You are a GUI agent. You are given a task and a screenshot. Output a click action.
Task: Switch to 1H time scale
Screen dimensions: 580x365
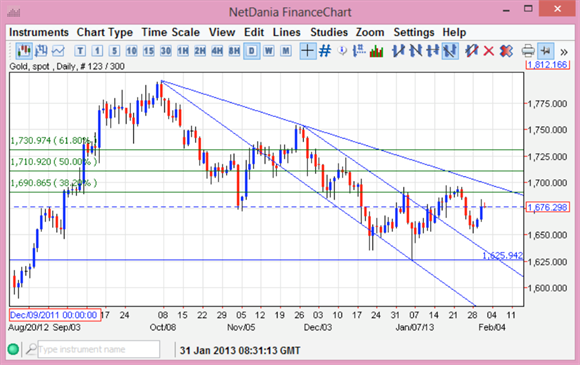[183, 51]
